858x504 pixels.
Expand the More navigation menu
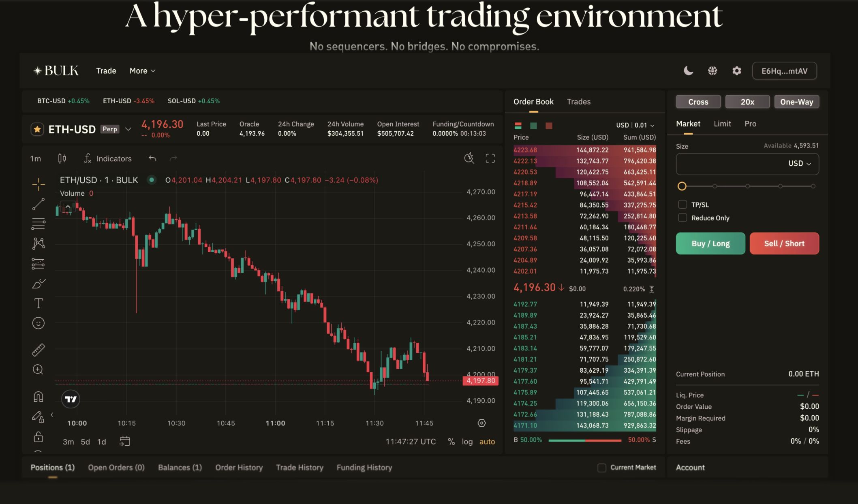142,70
